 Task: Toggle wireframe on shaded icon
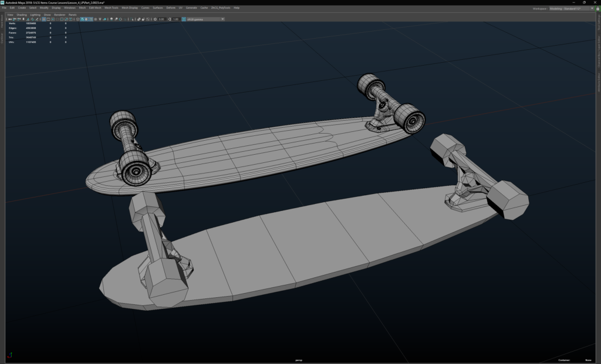92,19
